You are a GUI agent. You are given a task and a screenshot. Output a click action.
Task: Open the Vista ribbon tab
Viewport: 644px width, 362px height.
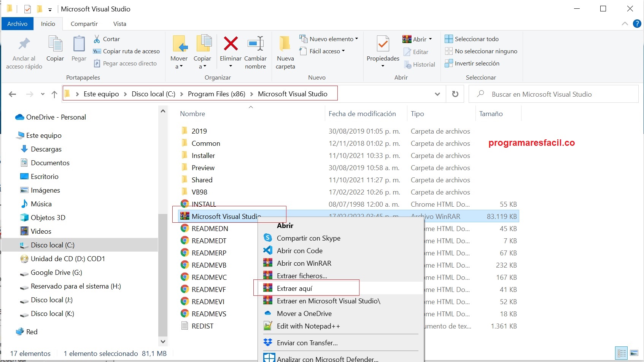[x=119, y=24]
